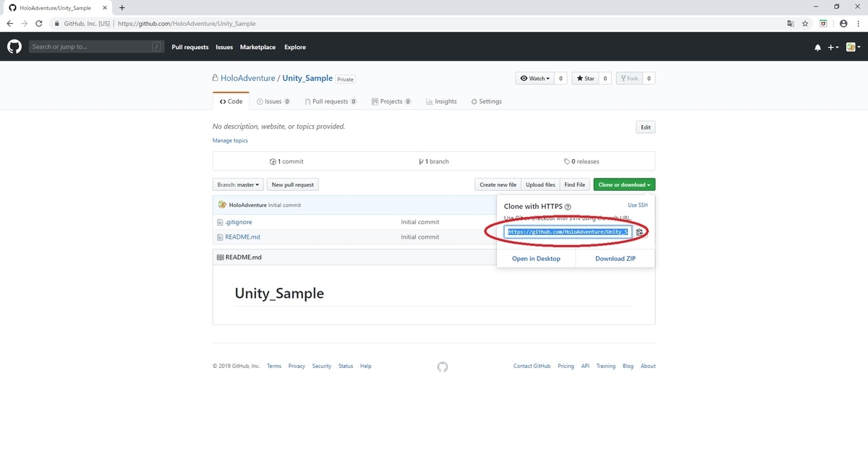Viewport: 868px width, 470px height.
Task: View the 1 branch list
Action: tap(434, 161)
